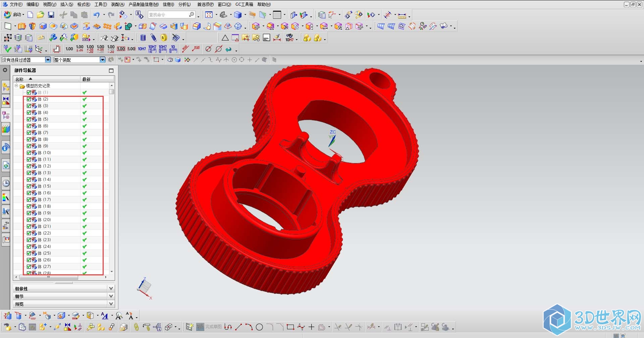The height and width of the screenshot is (338, 644).
Task: Create a new file with the blank page icon
Action: [30, 15]
